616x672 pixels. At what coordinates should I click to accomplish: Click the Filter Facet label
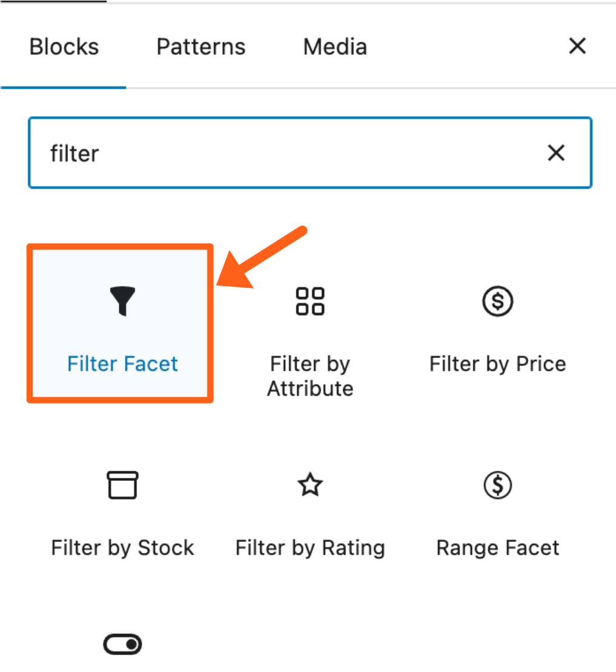pos(123,364)
